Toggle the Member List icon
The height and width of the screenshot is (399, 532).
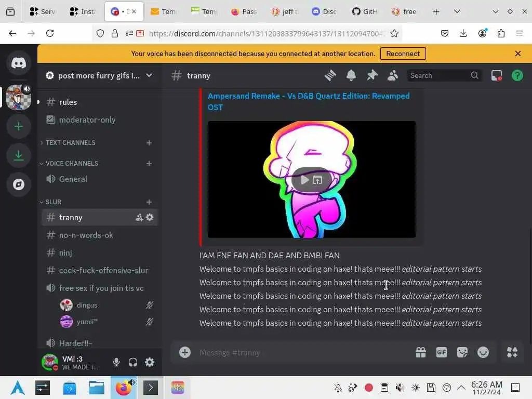(x=393, y=75)
